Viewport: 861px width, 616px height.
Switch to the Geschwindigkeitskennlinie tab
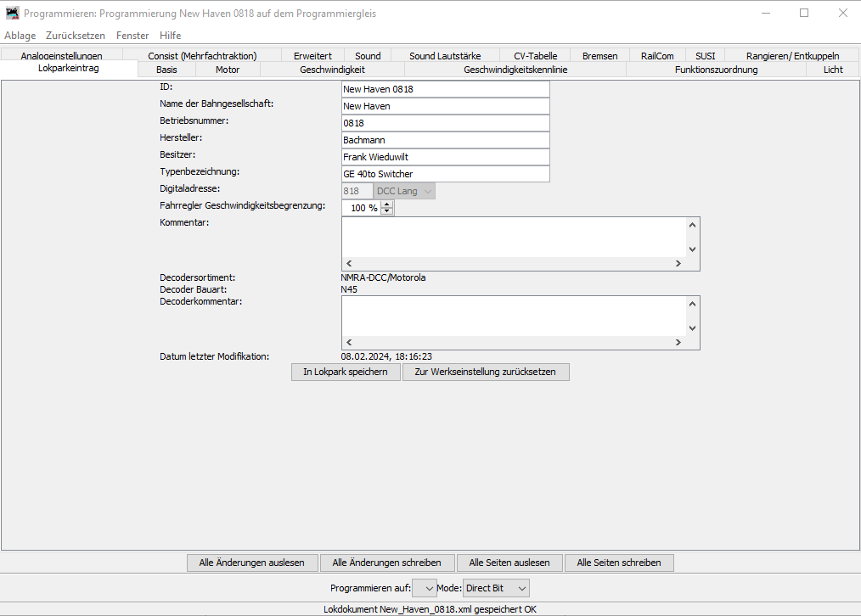click(515, 70)
